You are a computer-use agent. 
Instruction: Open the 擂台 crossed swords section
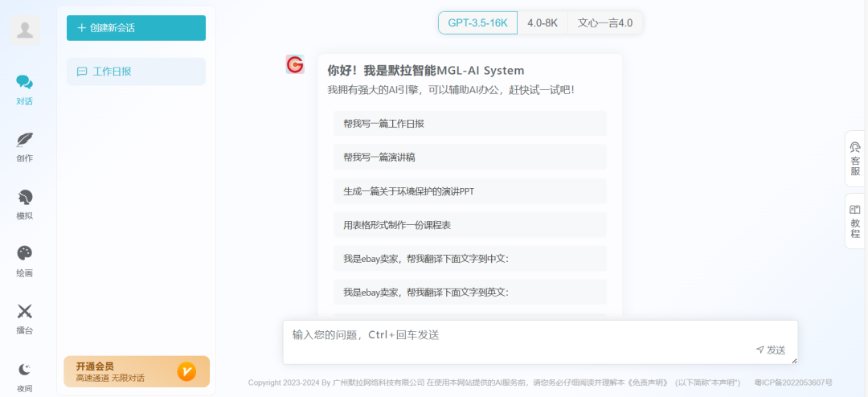pos(24,320)
